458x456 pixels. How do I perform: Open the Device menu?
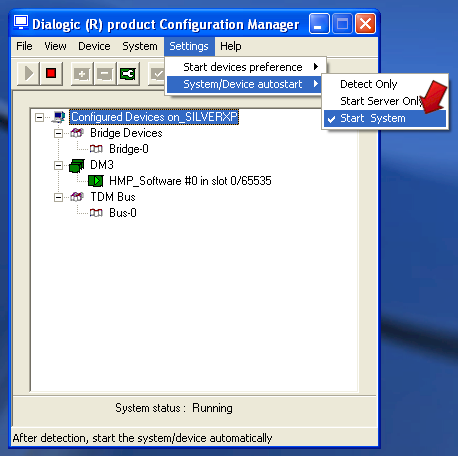[x=94, y=46]
